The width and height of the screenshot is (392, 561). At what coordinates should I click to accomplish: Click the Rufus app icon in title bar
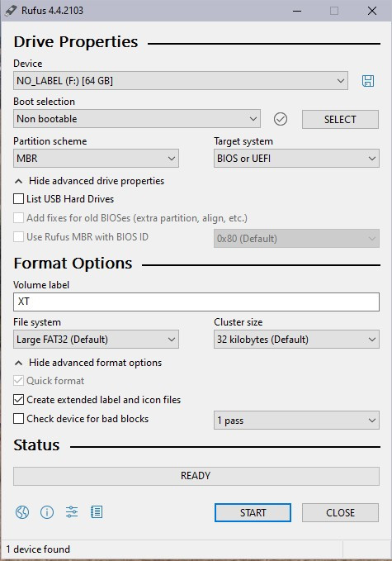tap(11, 11)
